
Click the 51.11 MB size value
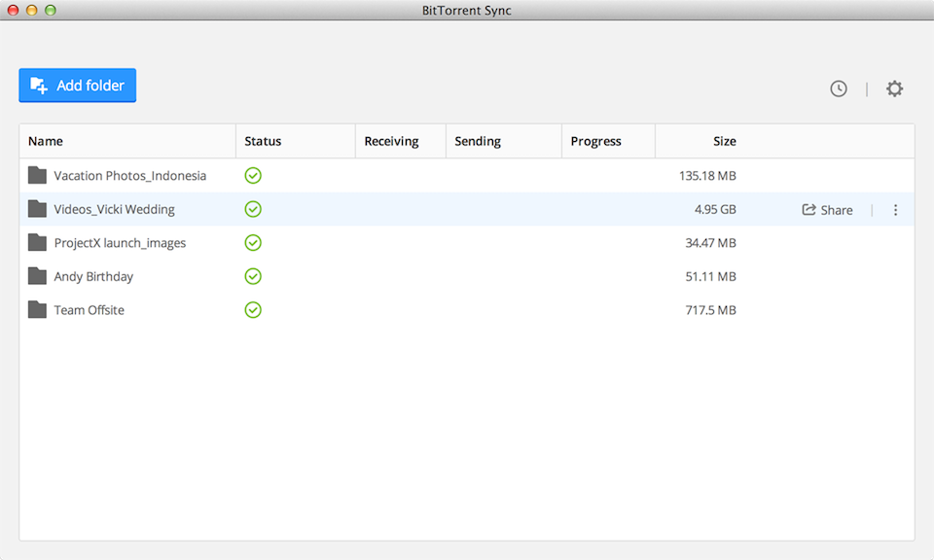pyautogui.click(x=710, y=277)
